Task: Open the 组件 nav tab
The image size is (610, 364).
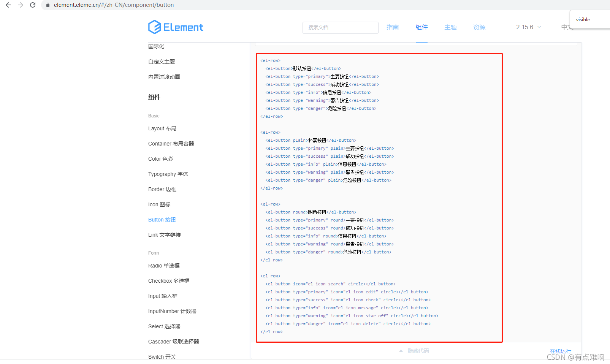Action: click(x=421, y=27)
